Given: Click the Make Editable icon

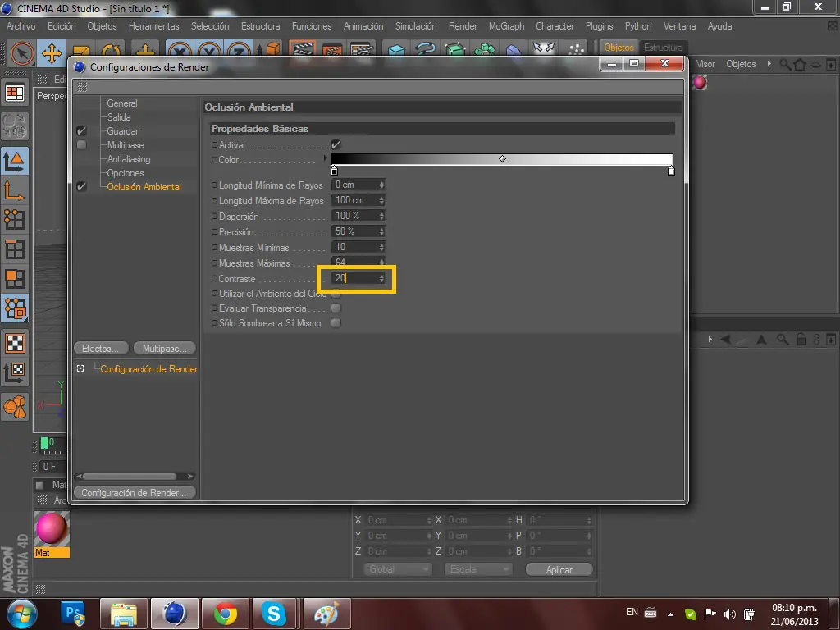Looking at the screenshot, I should tap(15, 126).
